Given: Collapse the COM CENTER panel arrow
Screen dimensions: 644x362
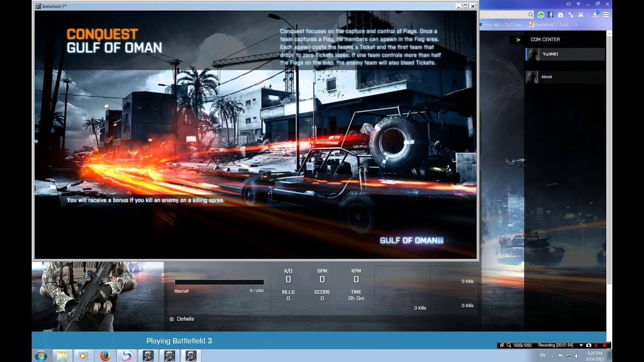Looking at the screenshot, I should (518, 40).
